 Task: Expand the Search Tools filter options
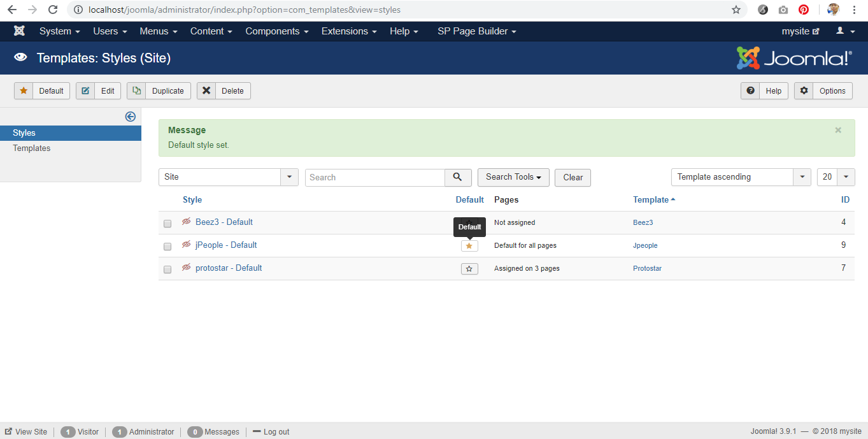(513, 177)
